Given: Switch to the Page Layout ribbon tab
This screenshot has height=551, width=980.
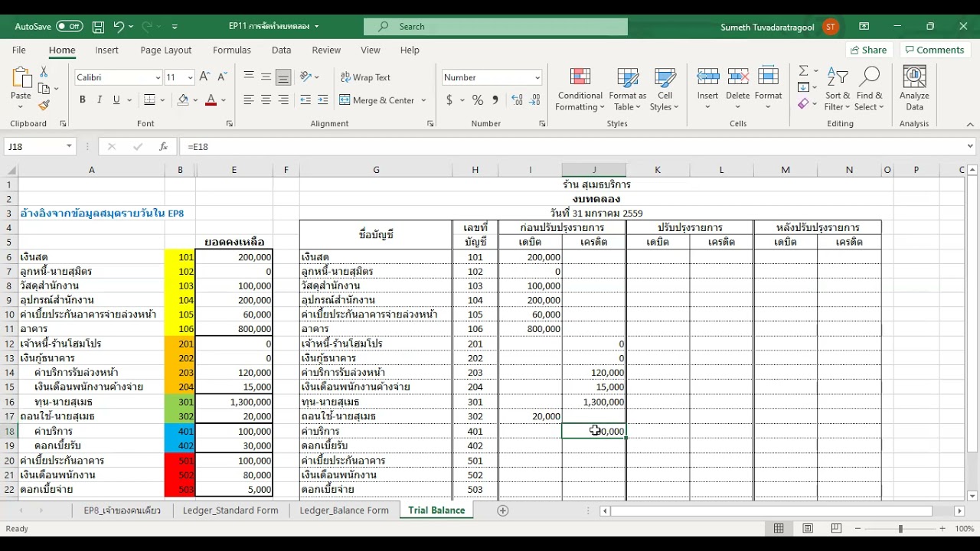Looking at the screenshot, I should click(166, 50).
